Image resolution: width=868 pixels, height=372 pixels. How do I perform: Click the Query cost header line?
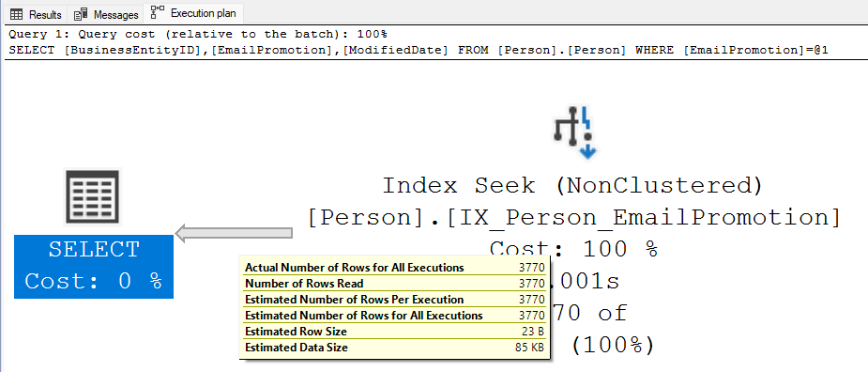point(198,34)
